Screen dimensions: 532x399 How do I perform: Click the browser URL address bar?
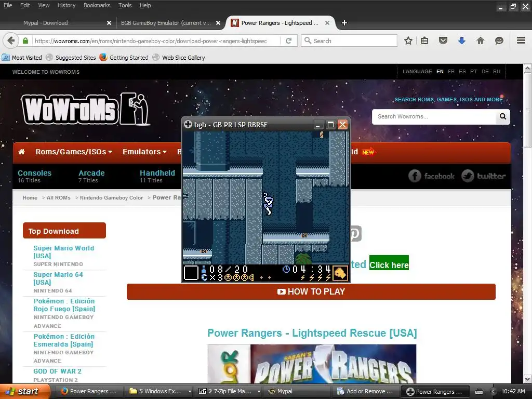point(156,41)
